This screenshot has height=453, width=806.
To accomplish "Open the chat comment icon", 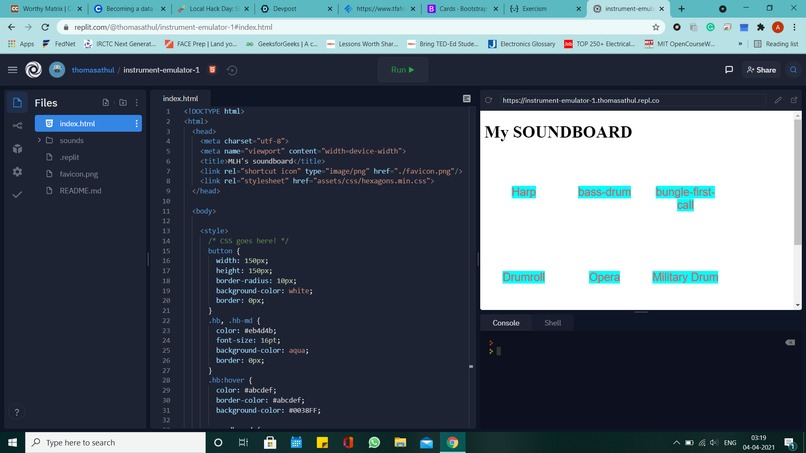I will (729, 69).
